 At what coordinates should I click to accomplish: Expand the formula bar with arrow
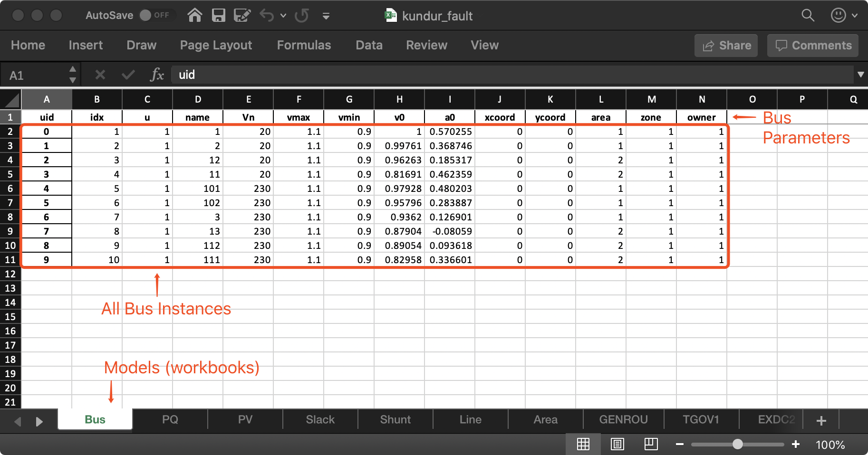point(860,75)
